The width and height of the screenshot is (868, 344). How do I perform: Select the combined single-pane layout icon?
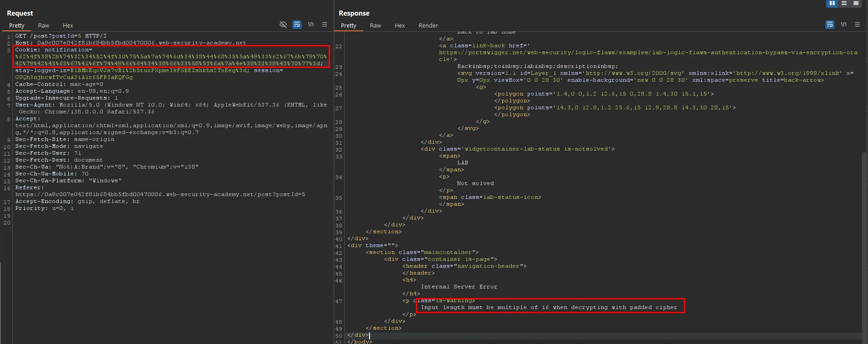[x=856, y=3]
